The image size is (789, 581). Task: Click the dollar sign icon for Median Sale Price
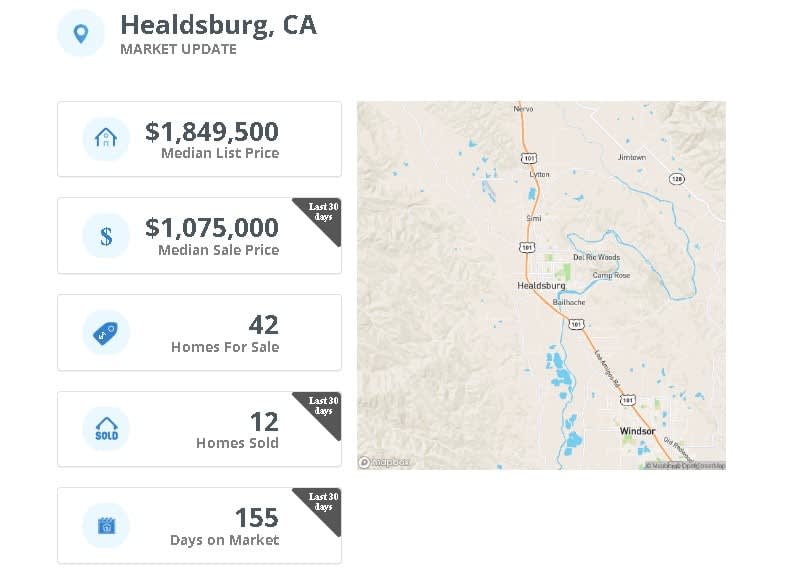(x=106, y=235)
